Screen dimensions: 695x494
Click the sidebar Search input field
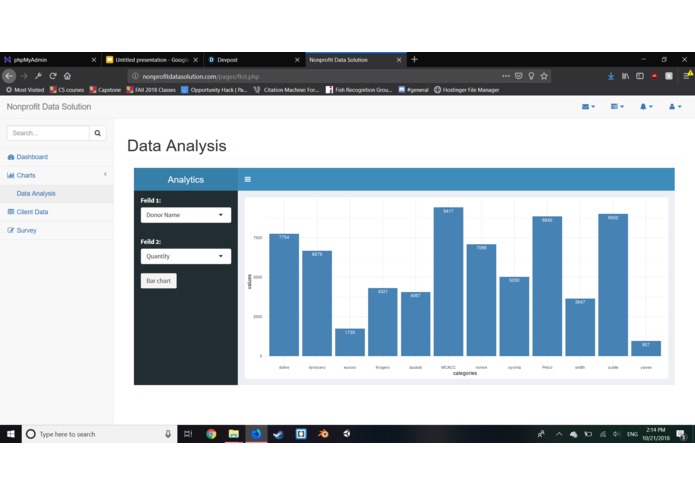[48, 133]
